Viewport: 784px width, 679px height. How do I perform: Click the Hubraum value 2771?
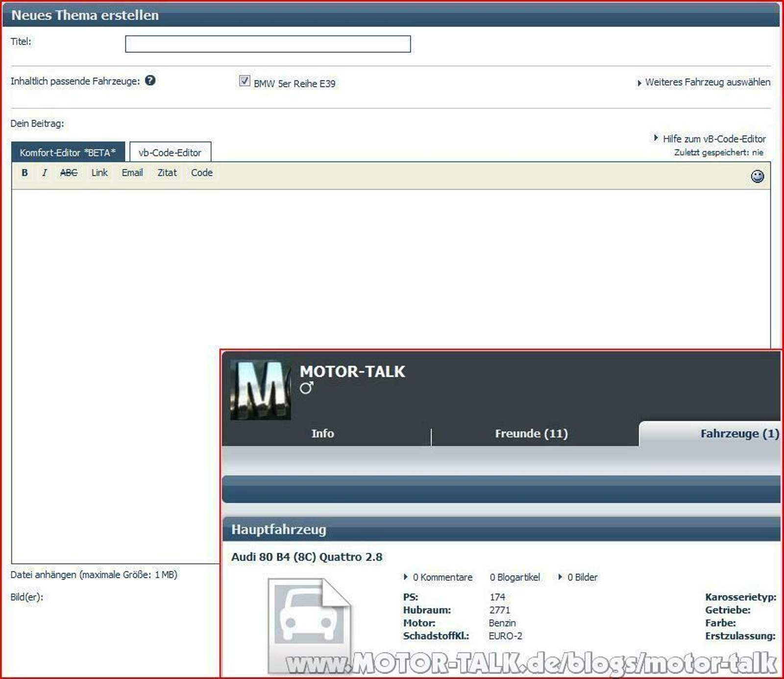click(500, 610)
